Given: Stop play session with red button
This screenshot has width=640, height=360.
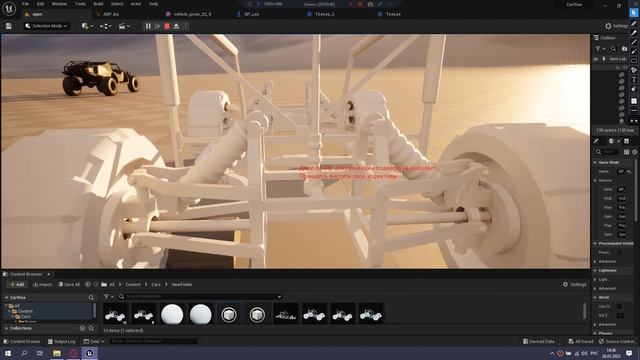Looking at the screenshot, I should (167, 26).
